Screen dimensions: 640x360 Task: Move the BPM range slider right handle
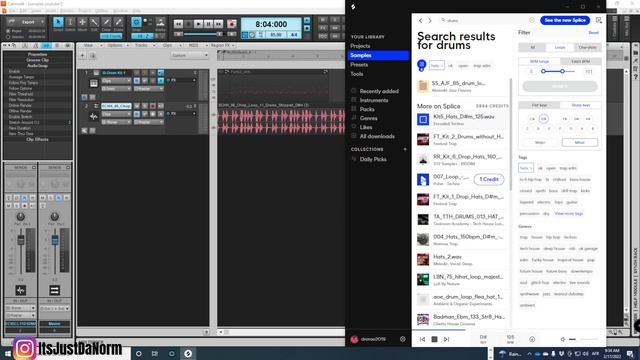[562, 71]
